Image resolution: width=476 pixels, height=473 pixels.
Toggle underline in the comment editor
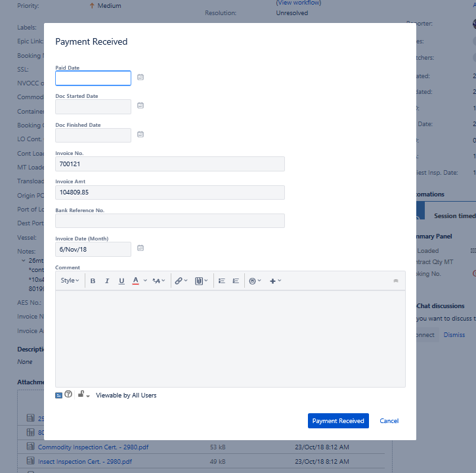tap(121, 281)
